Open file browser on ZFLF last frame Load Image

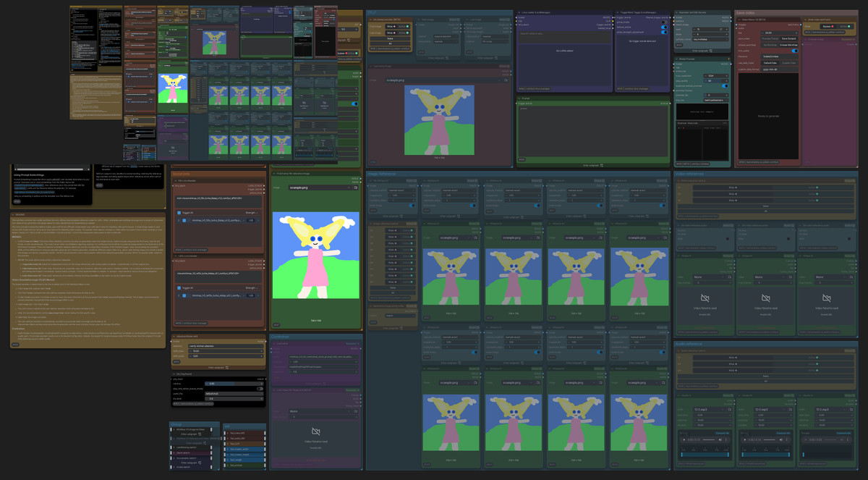pos(506,80)
